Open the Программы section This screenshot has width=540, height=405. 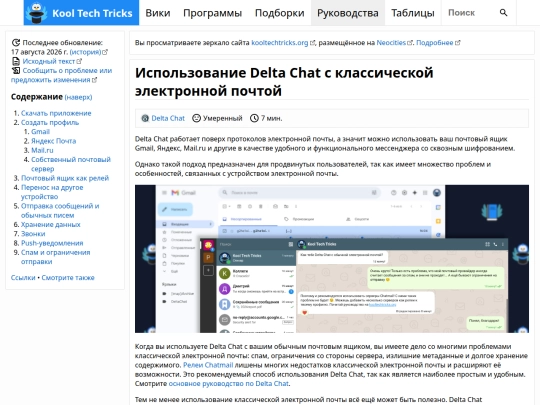[x=212, y=13]
